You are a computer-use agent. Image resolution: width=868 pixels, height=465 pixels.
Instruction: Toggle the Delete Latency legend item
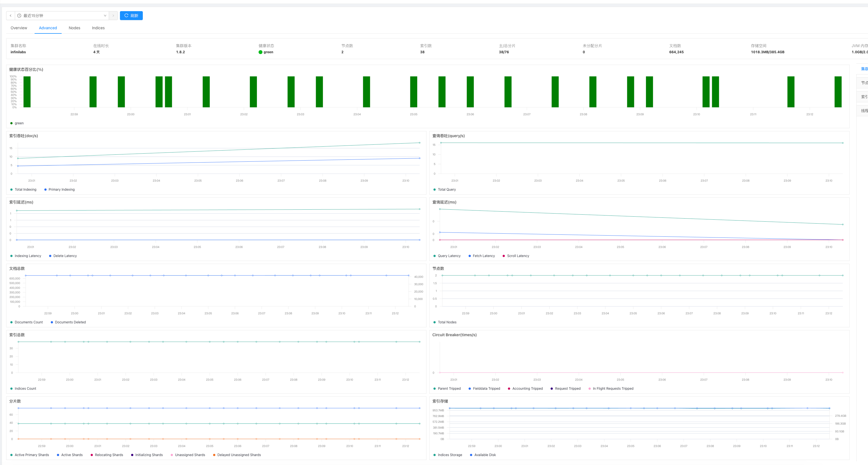65,256
